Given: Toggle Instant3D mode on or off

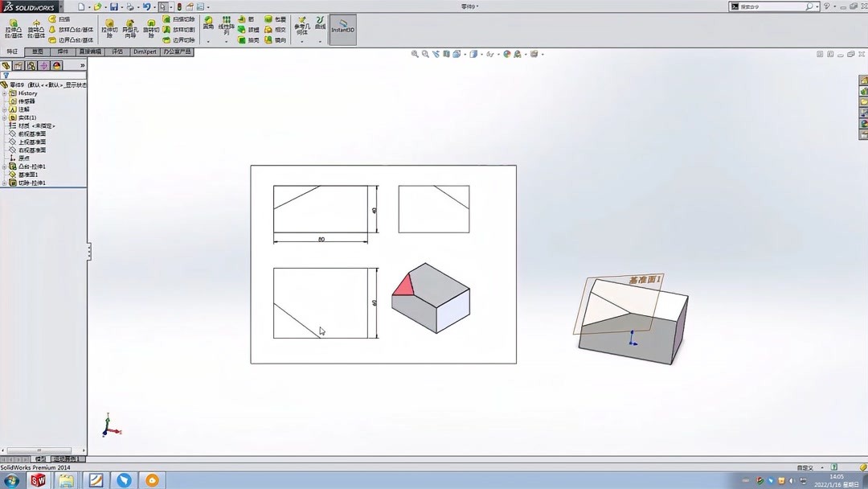Looking at the screenshot, I should click(342, 28).
